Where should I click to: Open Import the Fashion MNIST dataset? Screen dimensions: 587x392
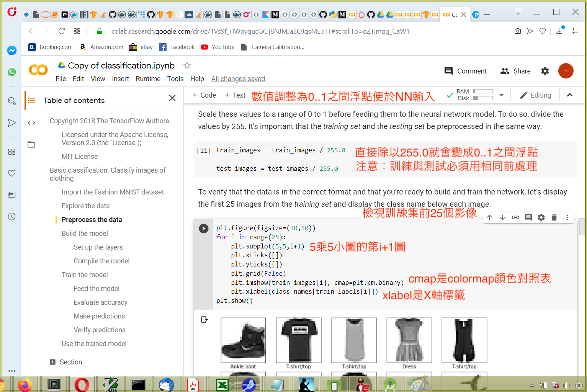113,192
